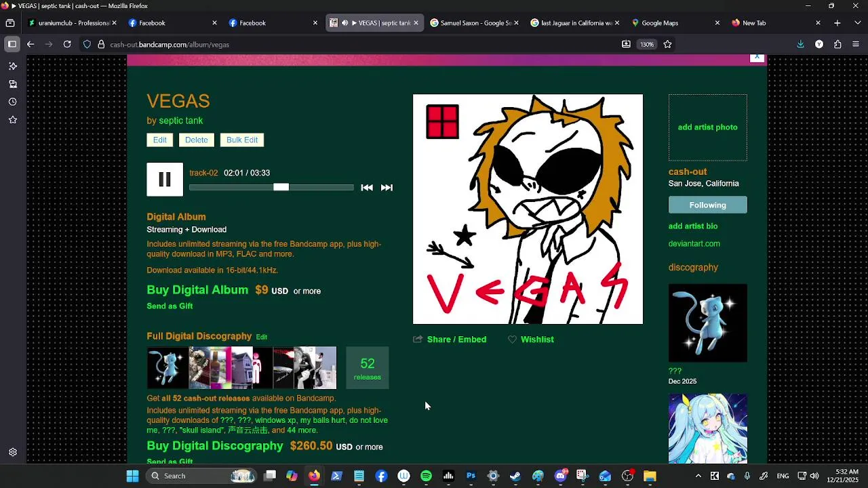Open the list all tabs dropdown
Viewport: 868px width, 488px height.
[x=856, y=23]
